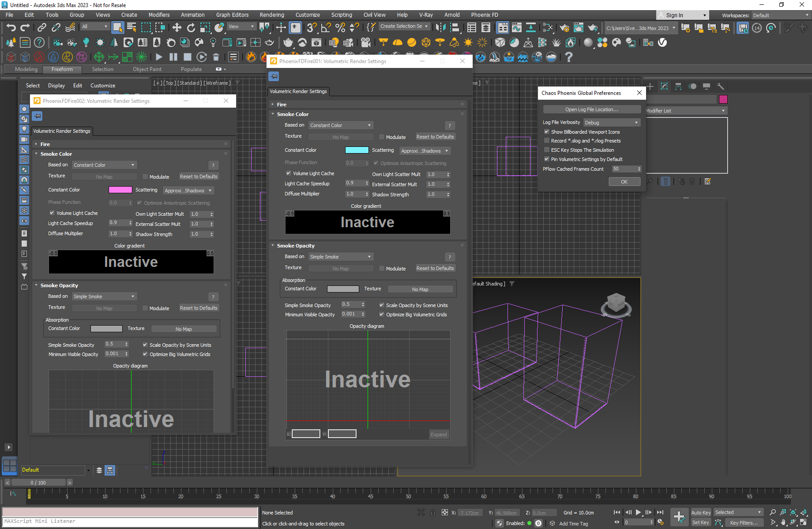812x529 pixels.
Task: Select the Select and Rotate tool
Action: click(191, 27)
